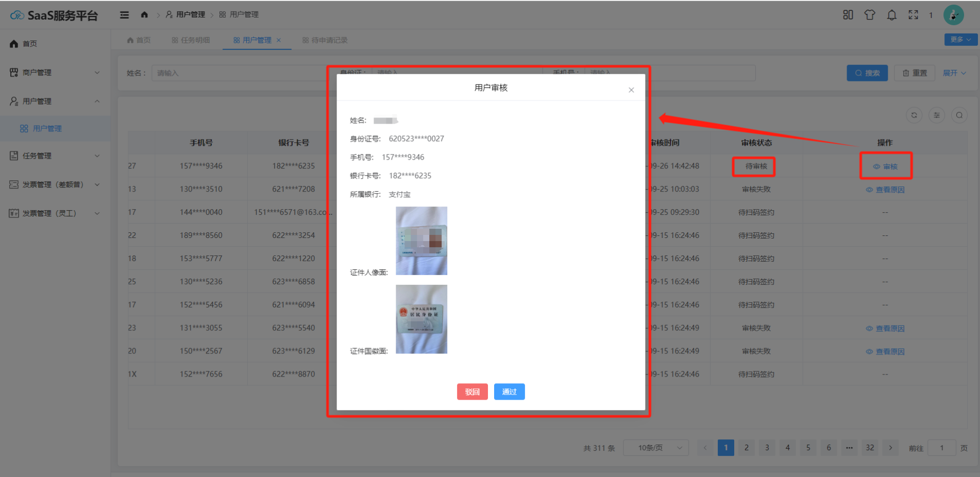Open the notification bell icon
The height and width of the screenshot is (477, 980).
891,15
